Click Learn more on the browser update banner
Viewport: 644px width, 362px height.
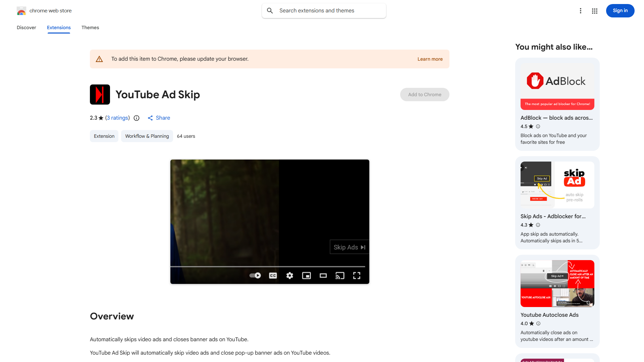point(430,59)
